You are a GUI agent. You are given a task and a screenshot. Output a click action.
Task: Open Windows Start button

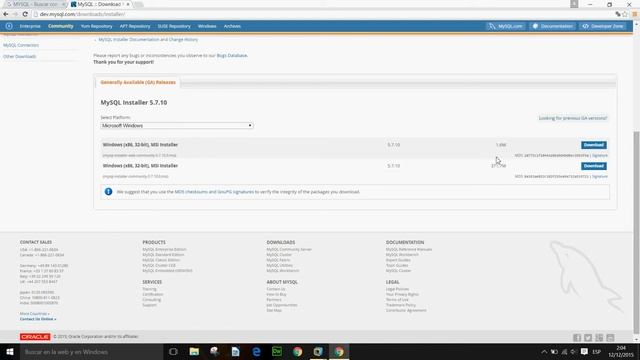pyautogui.click(x=10, y=351)
